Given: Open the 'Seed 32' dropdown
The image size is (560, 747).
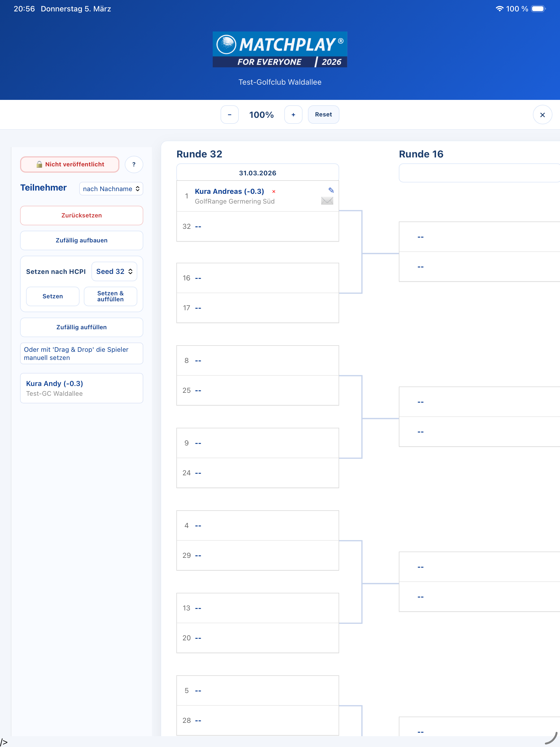Looking at the screenshot, I should coord(114,271).
